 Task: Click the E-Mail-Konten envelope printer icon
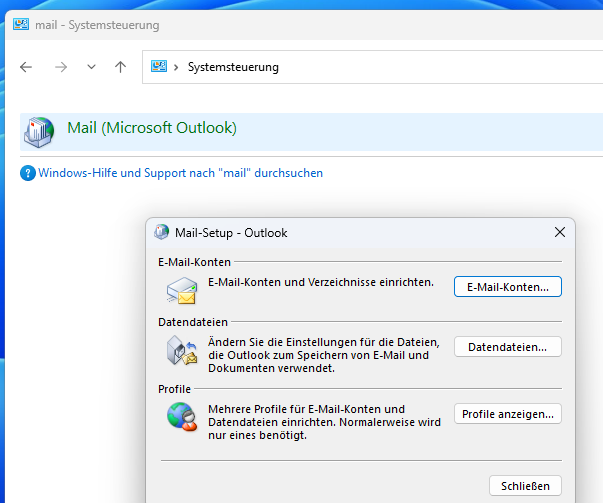(x=182, y=290)
